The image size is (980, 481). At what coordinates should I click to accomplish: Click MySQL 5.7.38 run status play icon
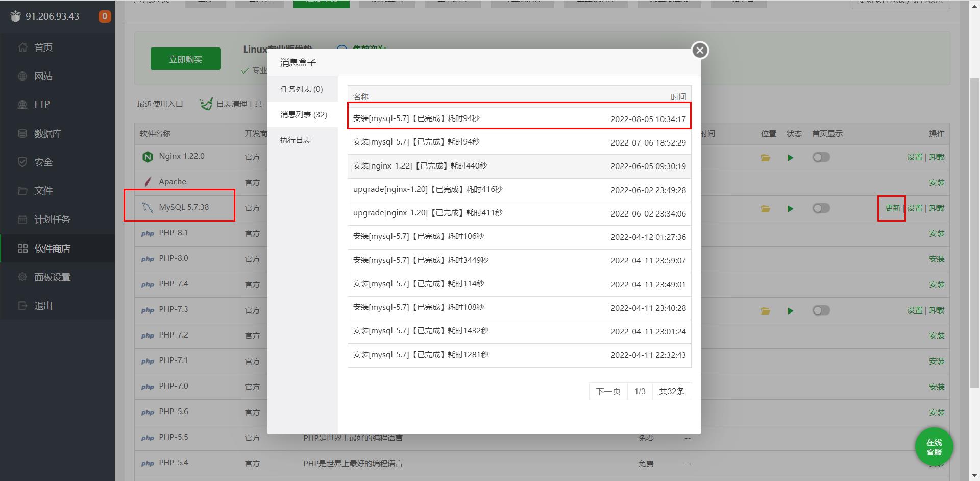pos(790,209)
